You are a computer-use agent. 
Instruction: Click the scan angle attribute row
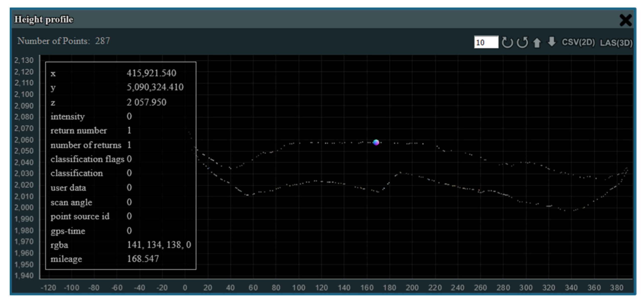[x=71, y=202]
